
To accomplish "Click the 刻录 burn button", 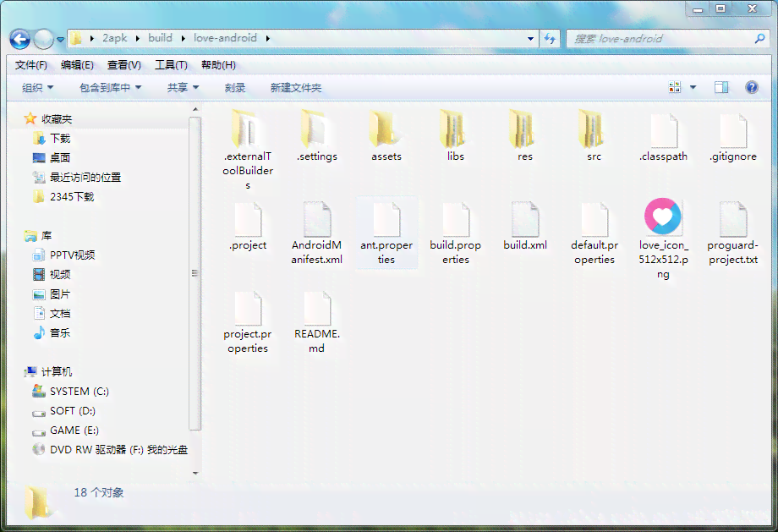I will pos(235,88).
